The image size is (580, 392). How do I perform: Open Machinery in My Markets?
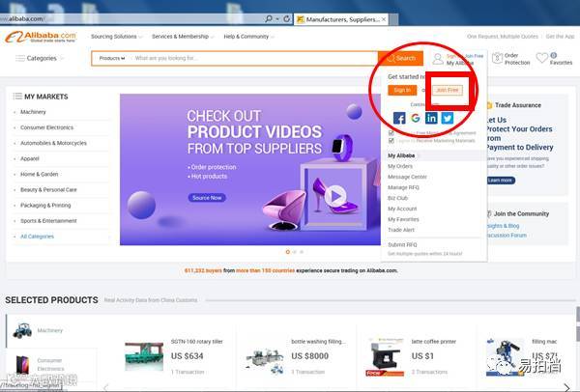point(33,112)
